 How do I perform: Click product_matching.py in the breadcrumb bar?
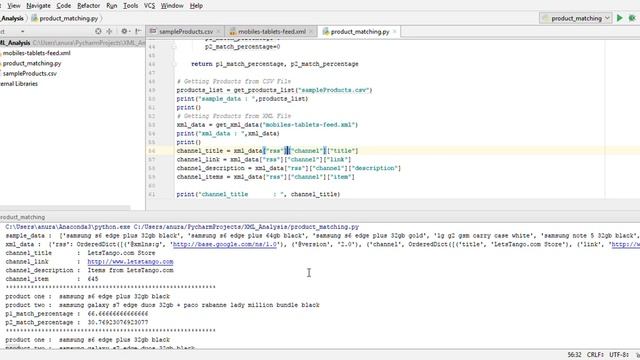coord(65,18)
